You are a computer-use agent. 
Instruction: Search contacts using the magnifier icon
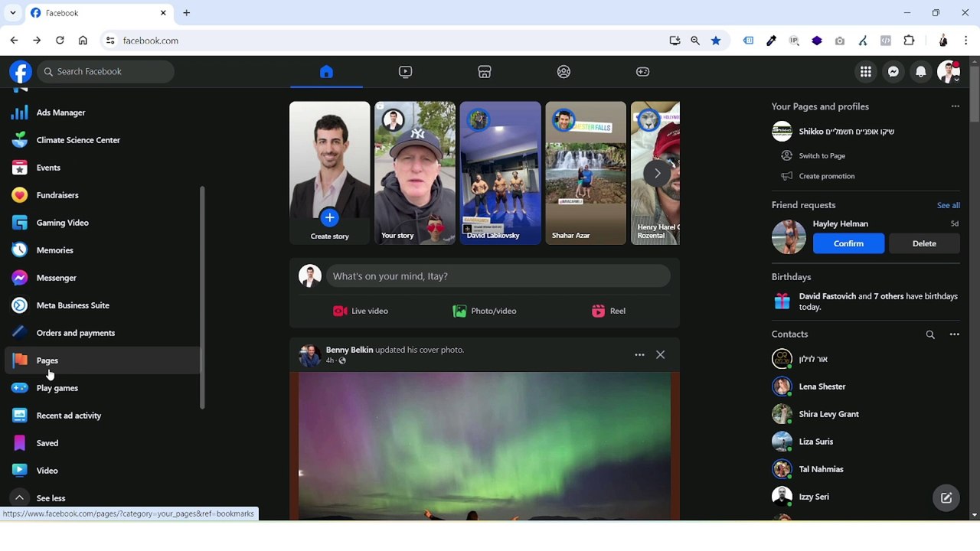click(930, 334)
